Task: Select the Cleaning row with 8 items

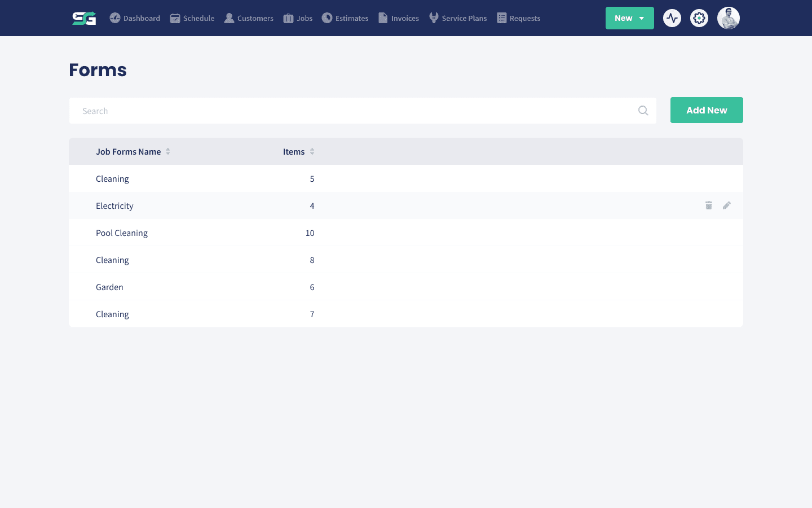Action: click(406, 260)
